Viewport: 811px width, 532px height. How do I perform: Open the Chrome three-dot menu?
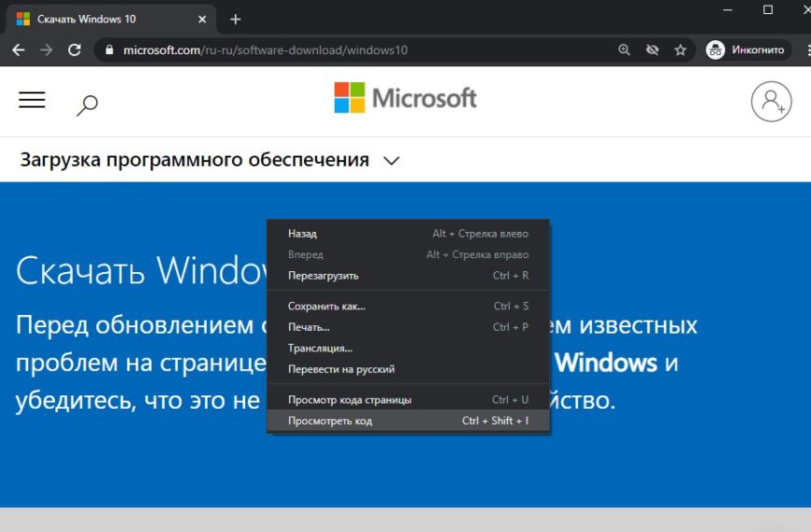(x=808, y=49)
